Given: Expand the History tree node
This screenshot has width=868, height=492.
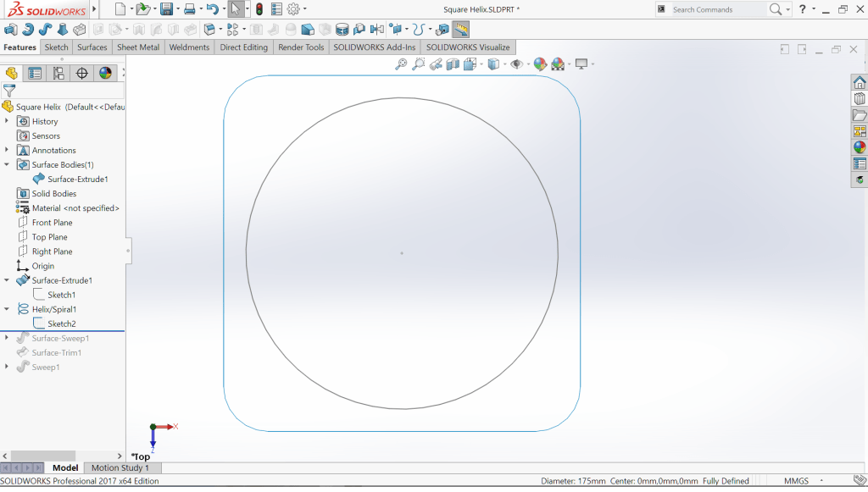Looking at the screenshot, I should click(x=7, y=121).
